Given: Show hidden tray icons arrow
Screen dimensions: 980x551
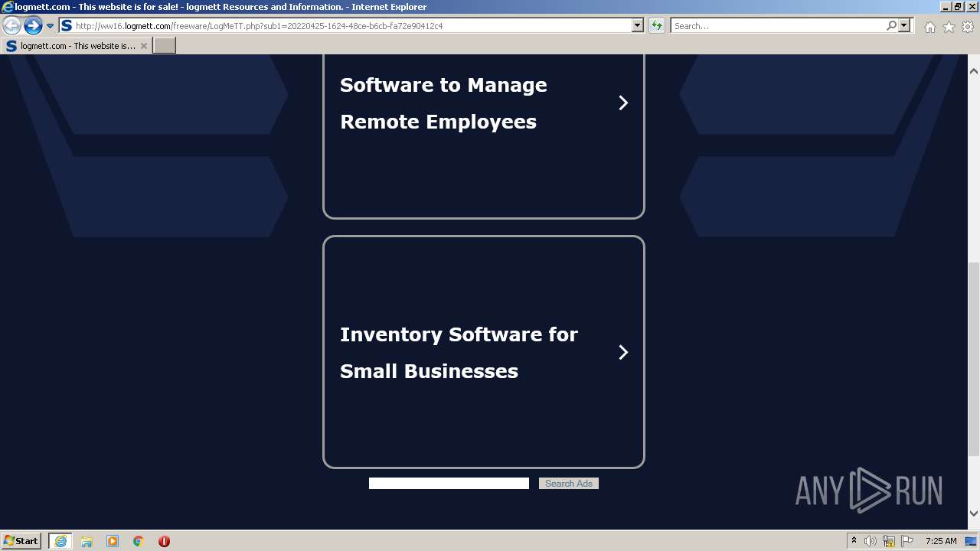Looking at the screenshot, I should (854, 540).
